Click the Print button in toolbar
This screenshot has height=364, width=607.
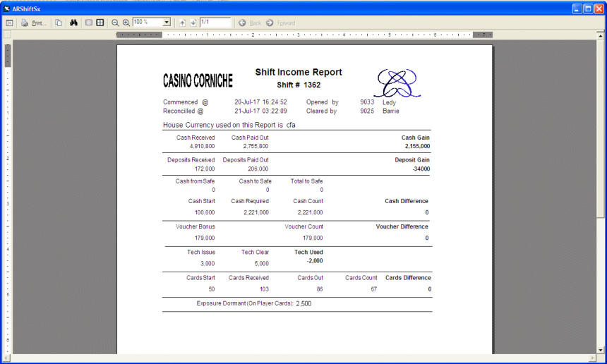pos(33,23)
